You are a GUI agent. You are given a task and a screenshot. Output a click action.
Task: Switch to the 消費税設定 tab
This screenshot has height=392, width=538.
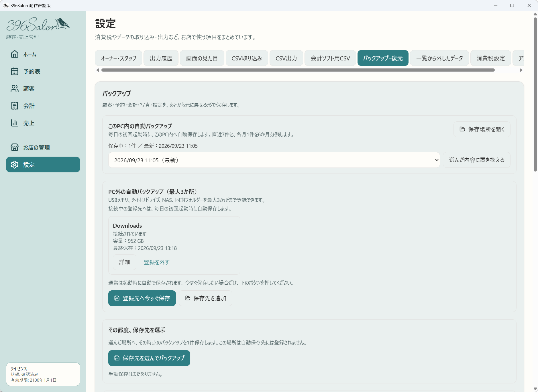point(491,58)
